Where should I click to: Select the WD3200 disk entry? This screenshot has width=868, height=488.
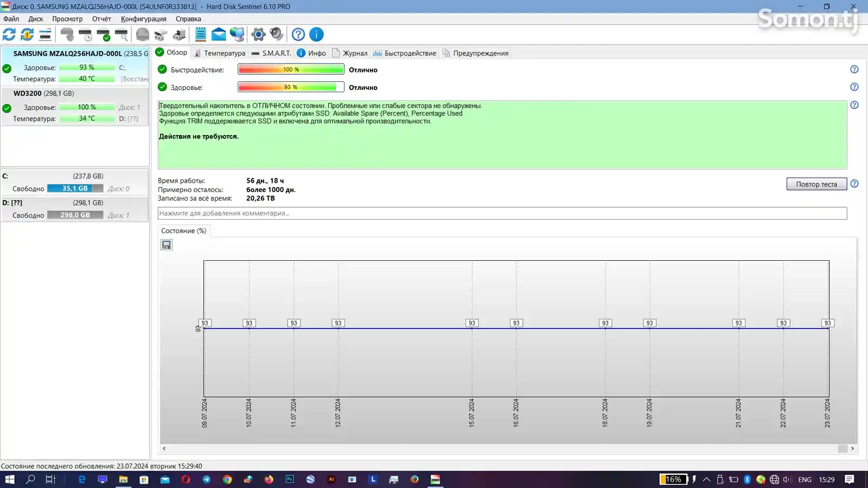click(75, 106)
